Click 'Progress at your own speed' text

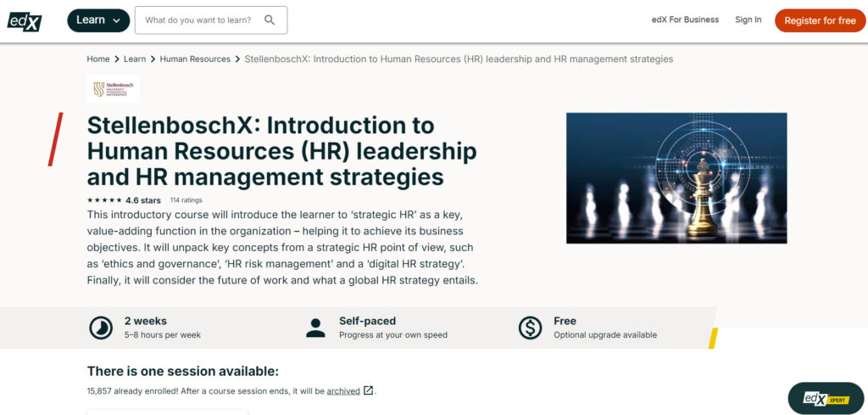(x=393, y=334)
